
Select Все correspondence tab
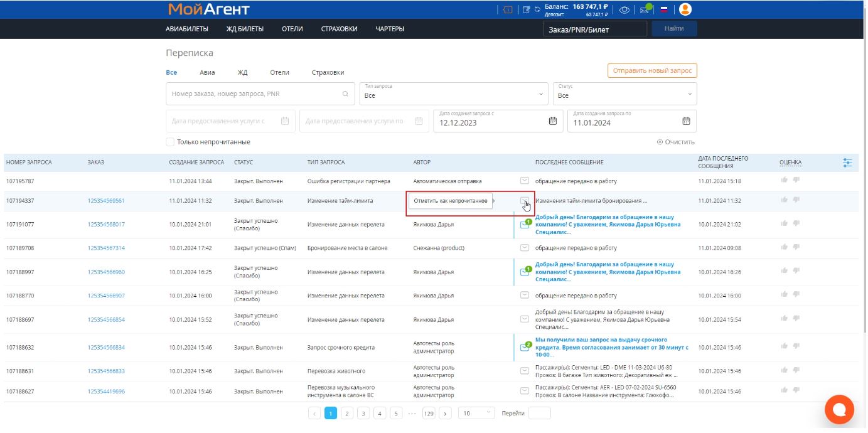(x=171, y=72)
